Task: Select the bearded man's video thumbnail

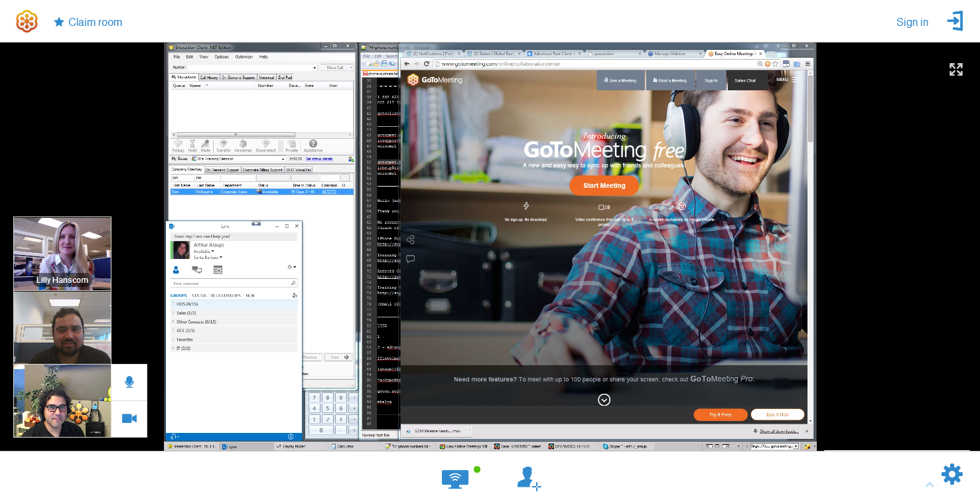Action: click(x=62, y=327)
